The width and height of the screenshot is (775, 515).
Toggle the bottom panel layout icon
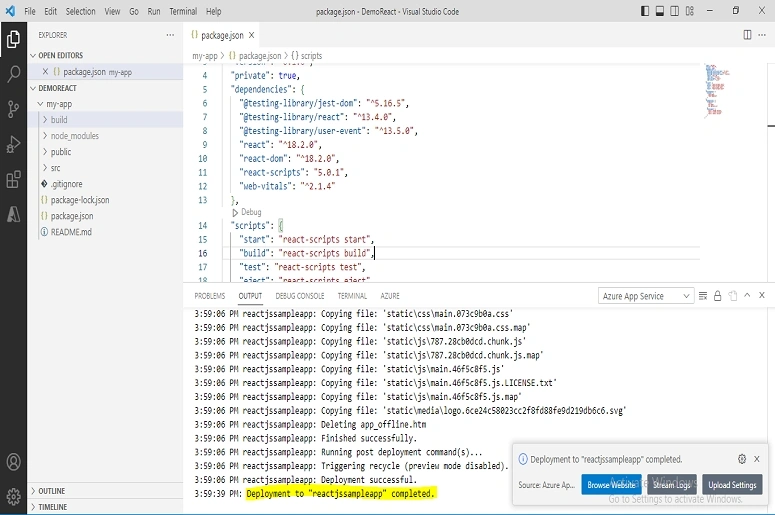pyautogui.click(x=659, y=11)
